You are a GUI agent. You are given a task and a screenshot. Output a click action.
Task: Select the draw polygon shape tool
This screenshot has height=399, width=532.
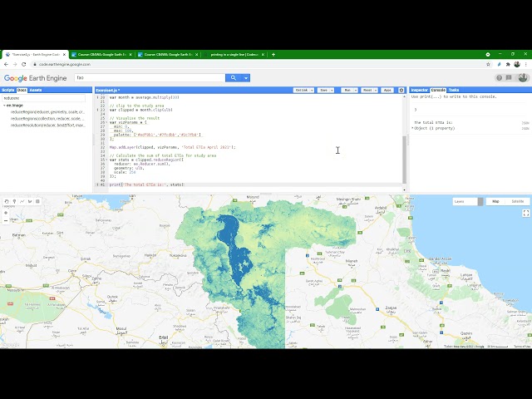coord(30,201)
